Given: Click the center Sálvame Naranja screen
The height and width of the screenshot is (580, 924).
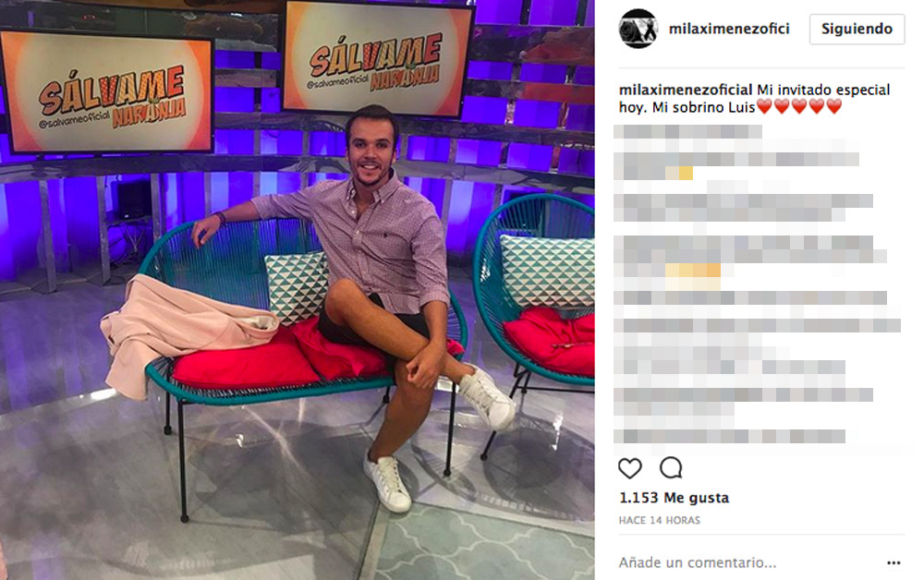Looking at the screenshot, I should click(x=378, y=57).
